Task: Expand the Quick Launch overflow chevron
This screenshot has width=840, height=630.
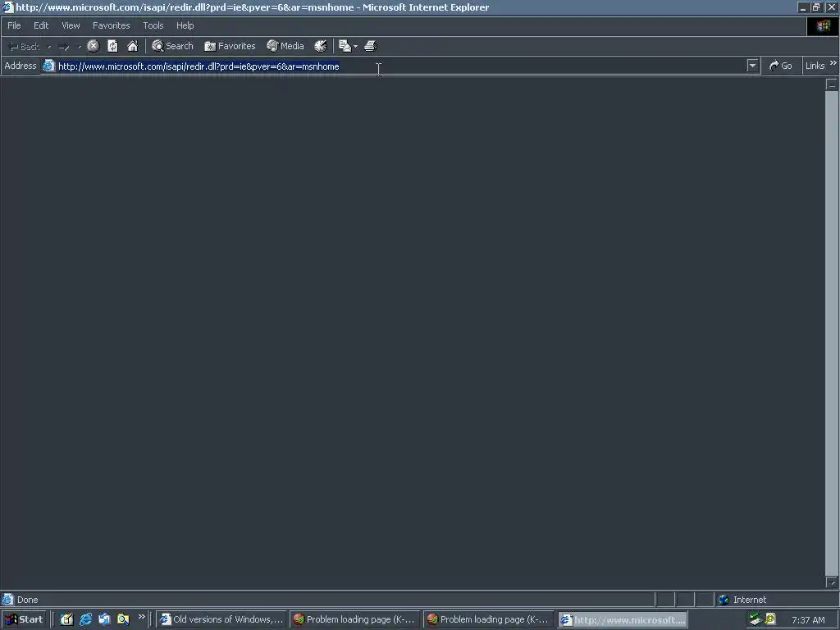Action: point(141,617)
